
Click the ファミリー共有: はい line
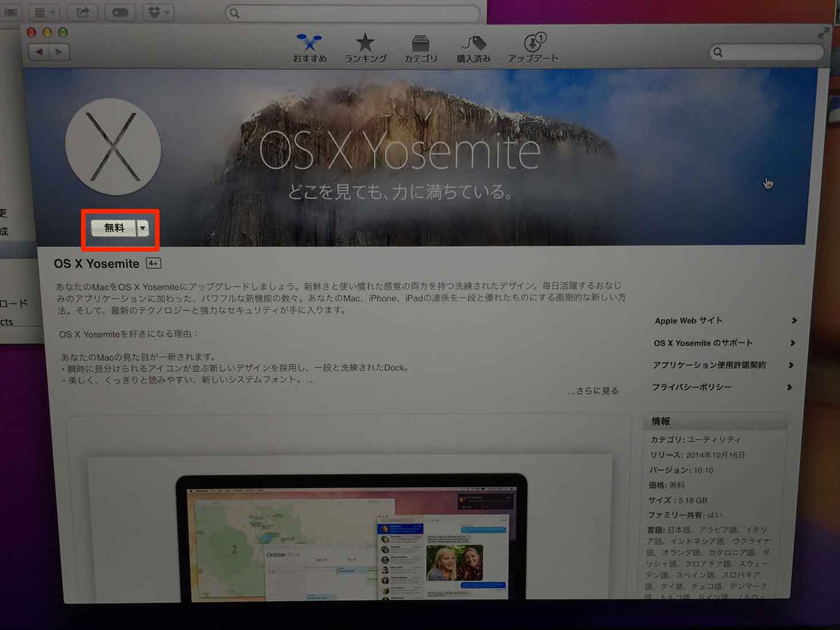coord(685,515)
